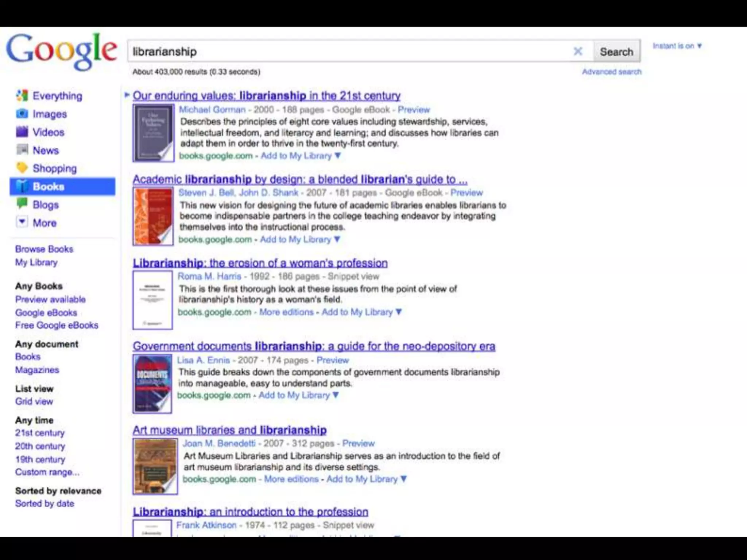Viewport: 747px width, 560px height.
Task: Open Add to My Library menu for Academic librarianship
Action: (337, 240)
